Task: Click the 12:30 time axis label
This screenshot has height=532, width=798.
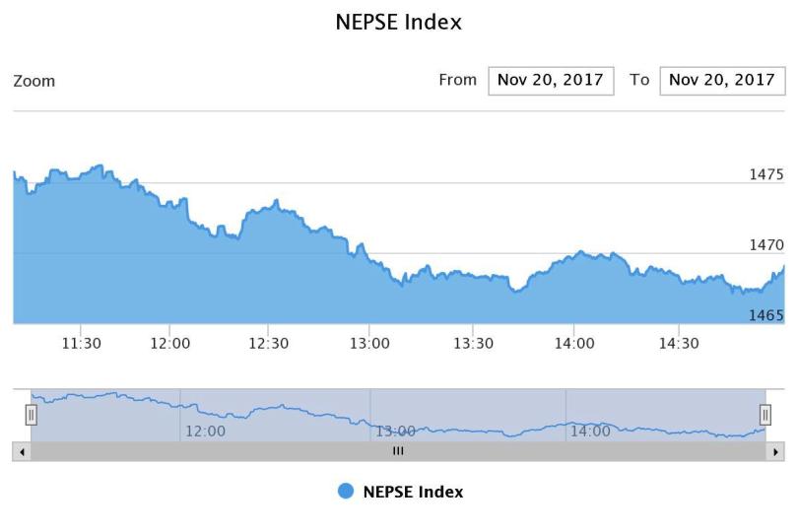Action: pyautogui.click(x=269, y=343)
